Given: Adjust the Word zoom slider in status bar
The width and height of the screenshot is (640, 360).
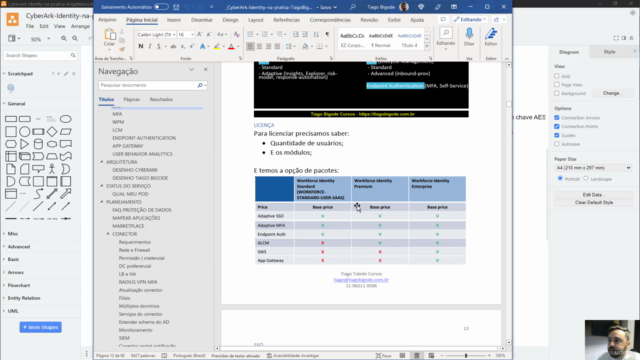Looking at the screenshot, I should [466, 356].
